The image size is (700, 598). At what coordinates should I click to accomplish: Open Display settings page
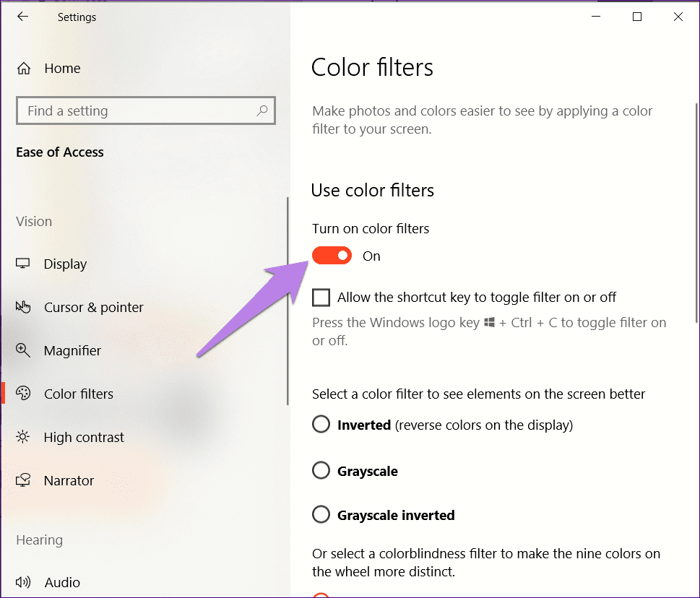(x=65, y=264)
